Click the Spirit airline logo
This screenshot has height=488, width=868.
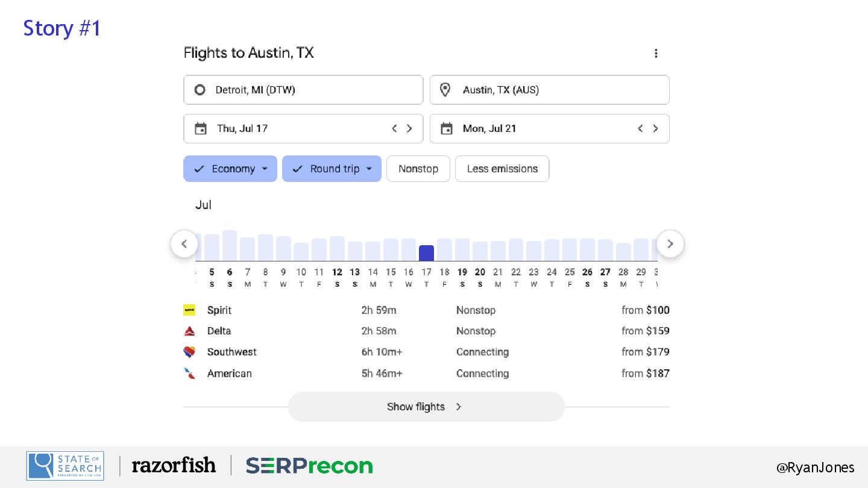[189, 310]
